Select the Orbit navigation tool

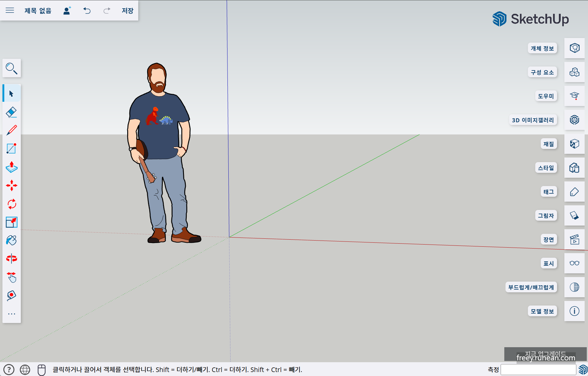click(11, 258)
